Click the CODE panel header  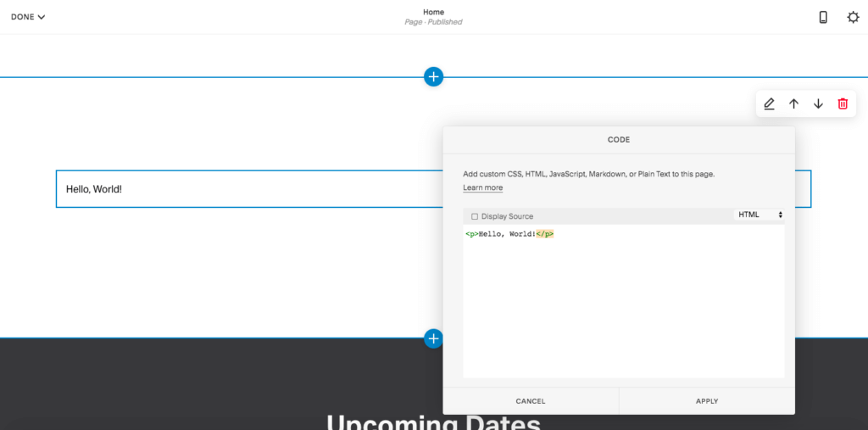(619, 140)
